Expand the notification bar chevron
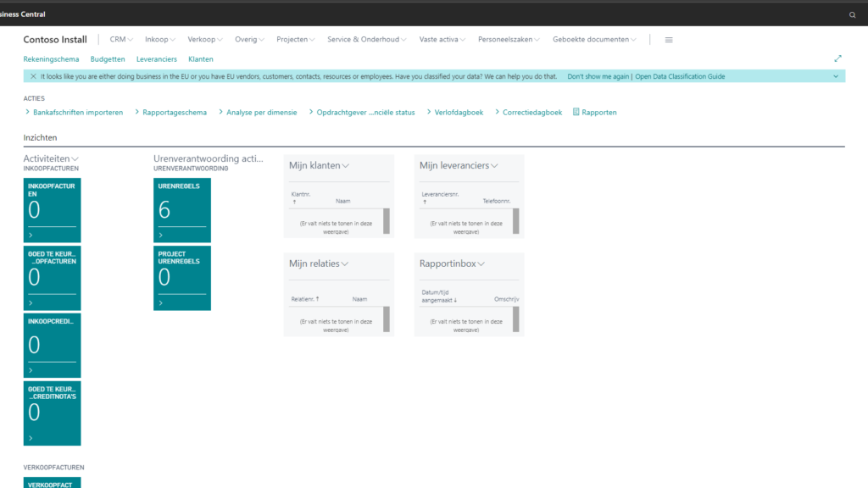 tap(836, 76)
